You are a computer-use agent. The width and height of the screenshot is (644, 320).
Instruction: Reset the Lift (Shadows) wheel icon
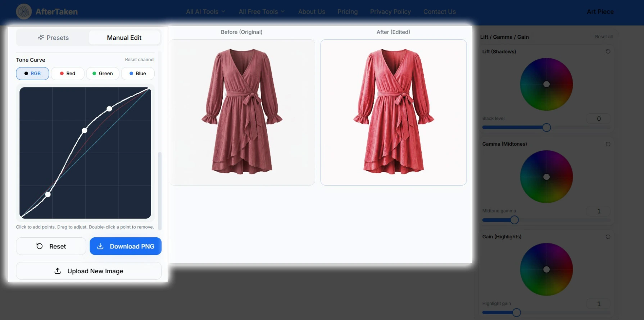[x=608, y=51]
